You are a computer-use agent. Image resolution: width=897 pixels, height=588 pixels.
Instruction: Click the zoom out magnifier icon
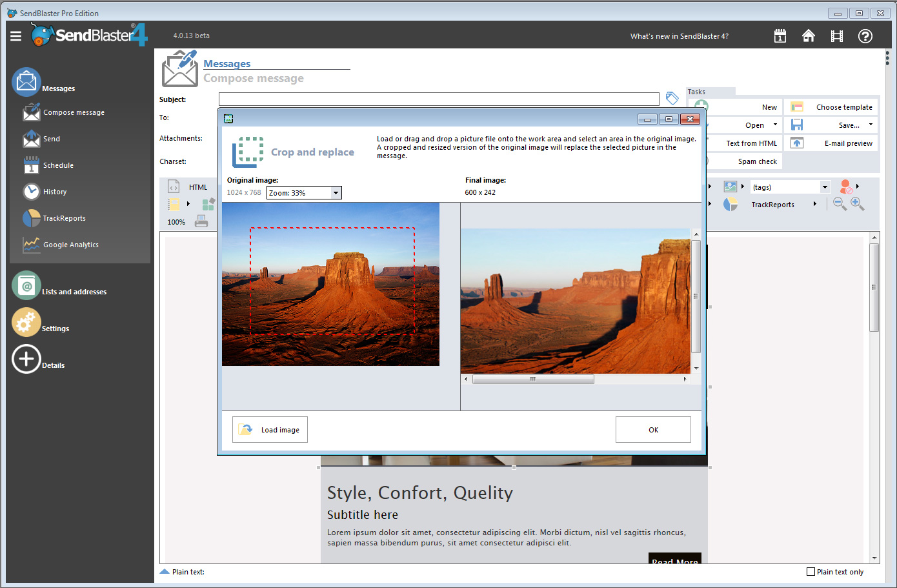[839, 204]
